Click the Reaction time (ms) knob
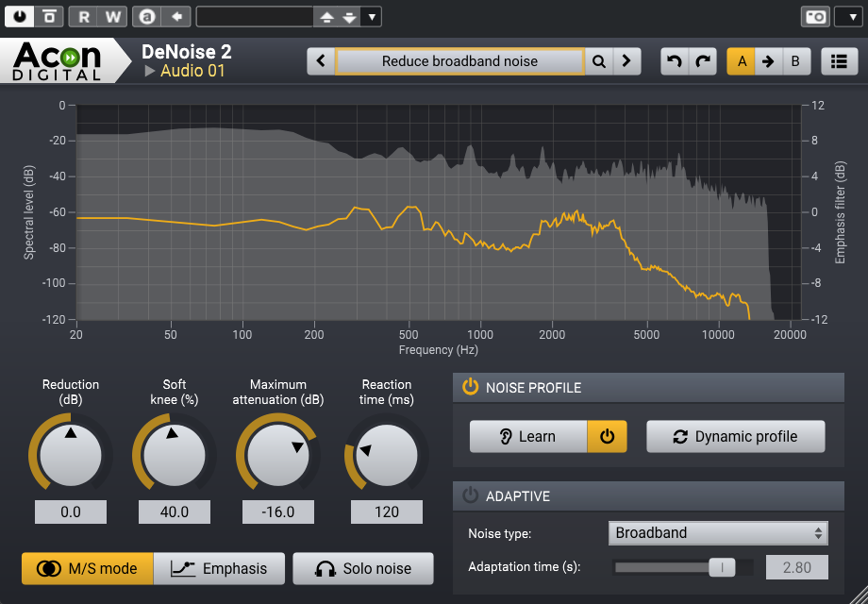 click(387, 456)
